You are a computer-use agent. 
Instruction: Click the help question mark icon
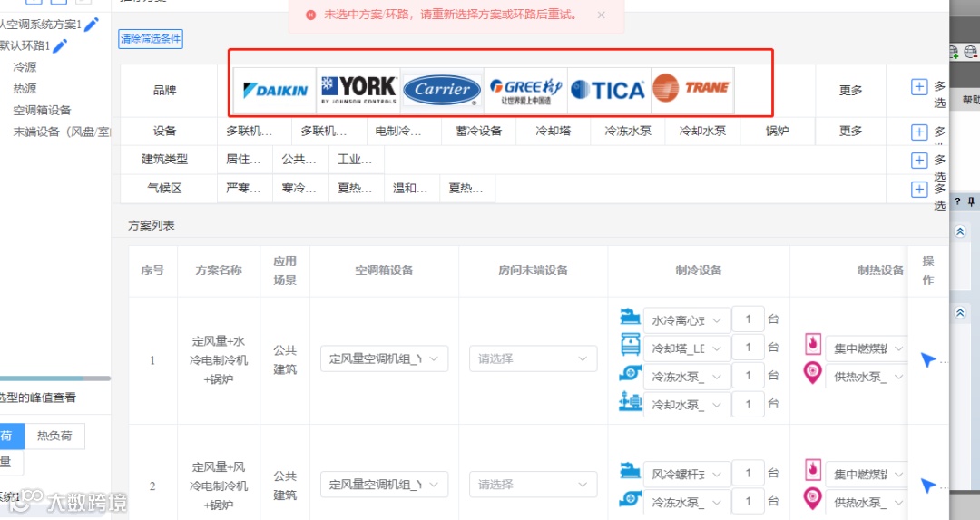tap(957, 201)
